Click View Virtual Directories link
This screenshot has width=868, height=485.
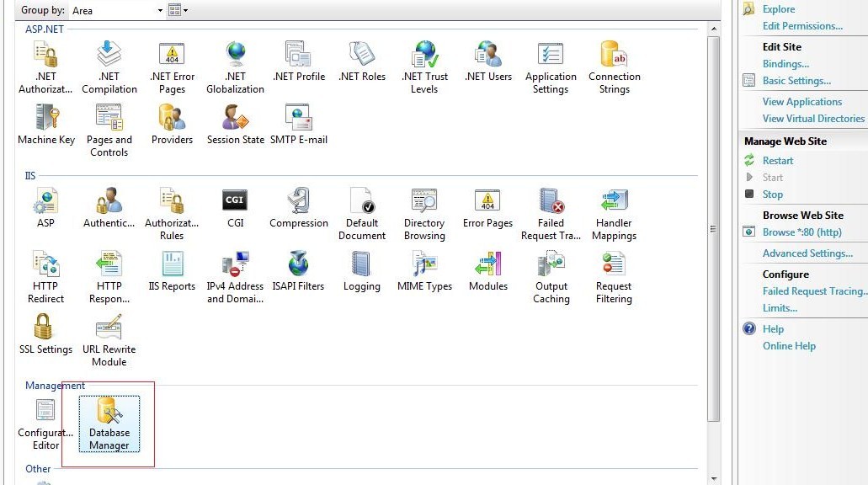coord(813,119)
